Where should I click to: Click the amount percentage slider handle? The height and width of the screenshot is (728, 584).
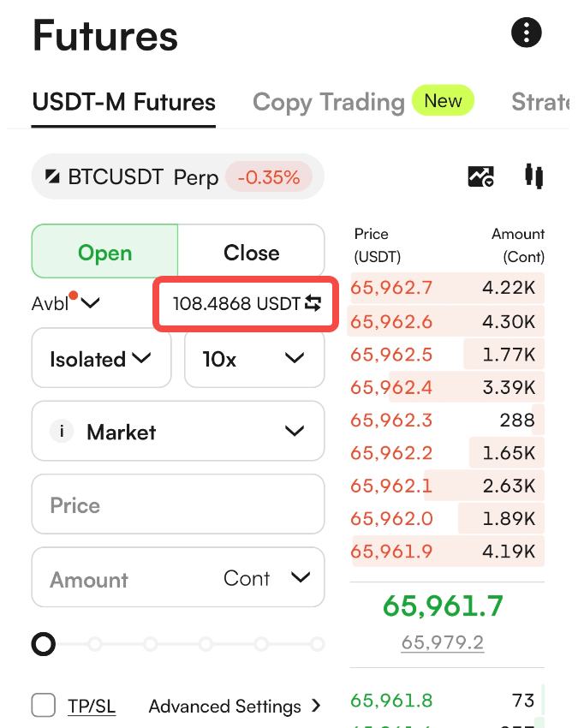tap(43, 644)
